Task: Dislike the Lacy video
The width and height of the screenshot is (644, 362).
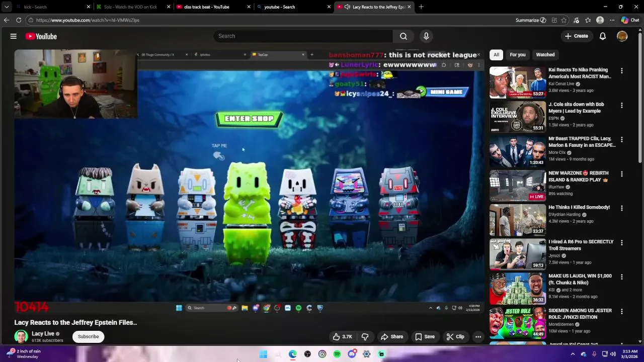Action: tap(365, 337)
